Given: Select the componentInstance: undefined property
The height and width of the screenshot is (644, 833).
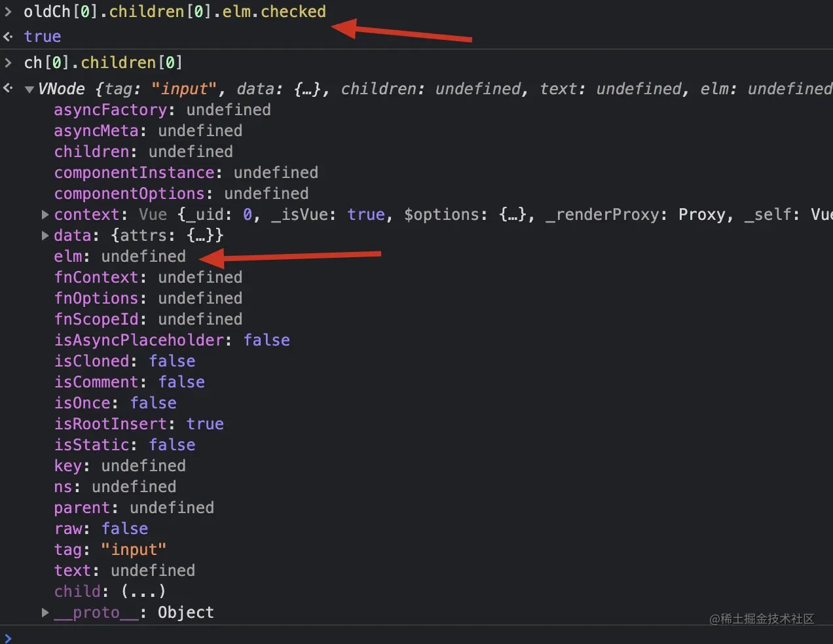Looking at the screenshot, I should 185,172.
